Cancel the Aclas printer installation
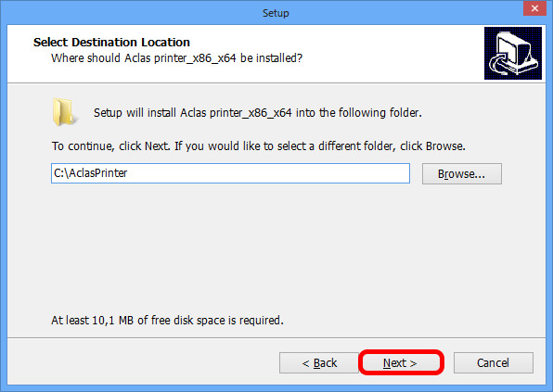Image resolution: width=553 pixels, height=392 pixels. tap(493, 362)
